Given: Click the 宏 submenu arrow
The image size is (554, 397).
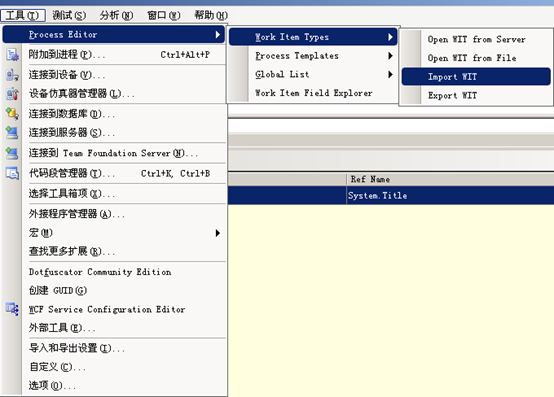Looking at the screenshot, I should coord(218,233).
